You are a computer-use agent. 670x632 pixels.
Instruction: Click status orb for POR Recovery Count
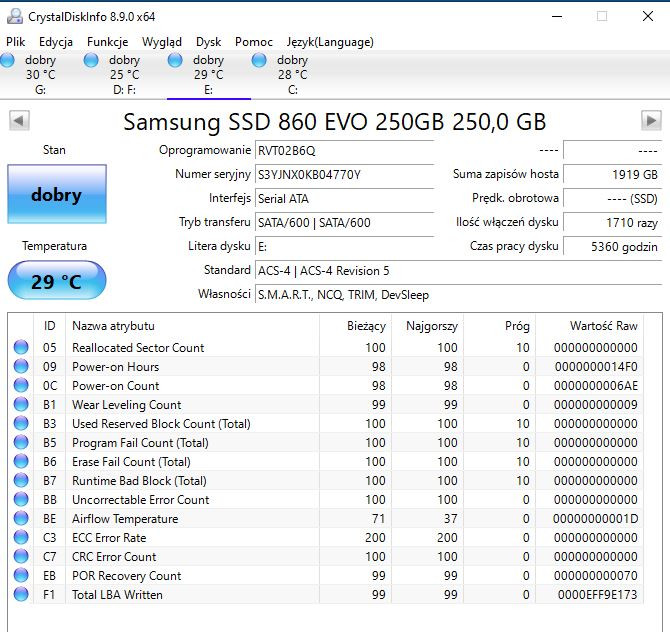click(x=21, y=575)
